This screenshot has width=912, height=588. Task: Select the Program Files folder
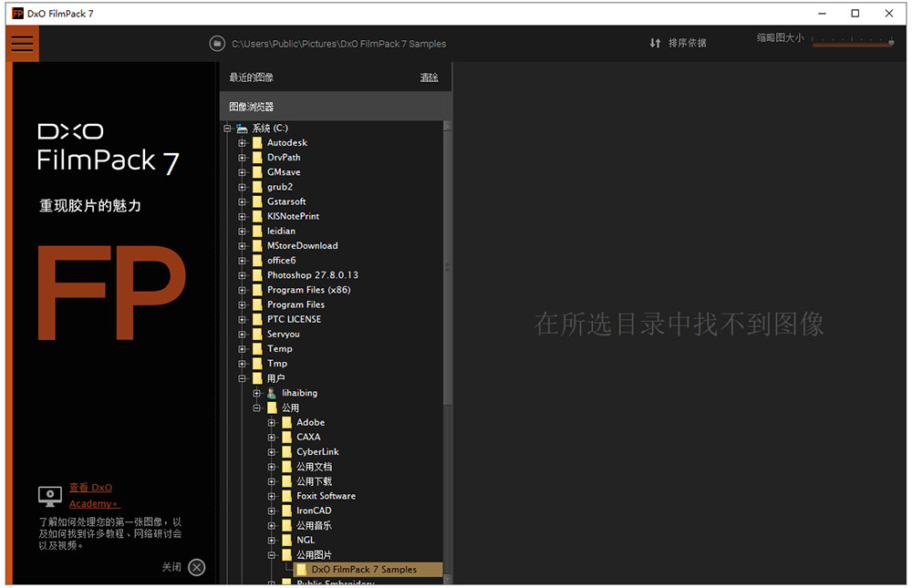coord(296,304)
